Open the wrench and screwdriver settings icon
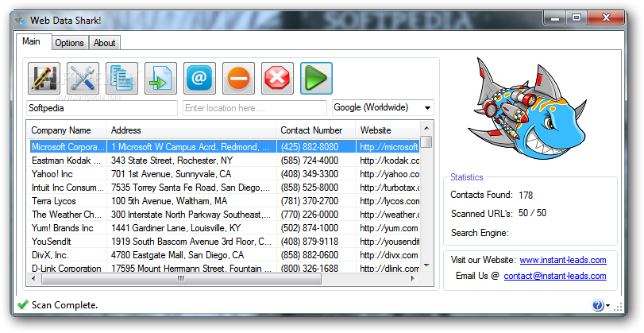The width and height of the screenshot is (644, 333). click(83, 78)
